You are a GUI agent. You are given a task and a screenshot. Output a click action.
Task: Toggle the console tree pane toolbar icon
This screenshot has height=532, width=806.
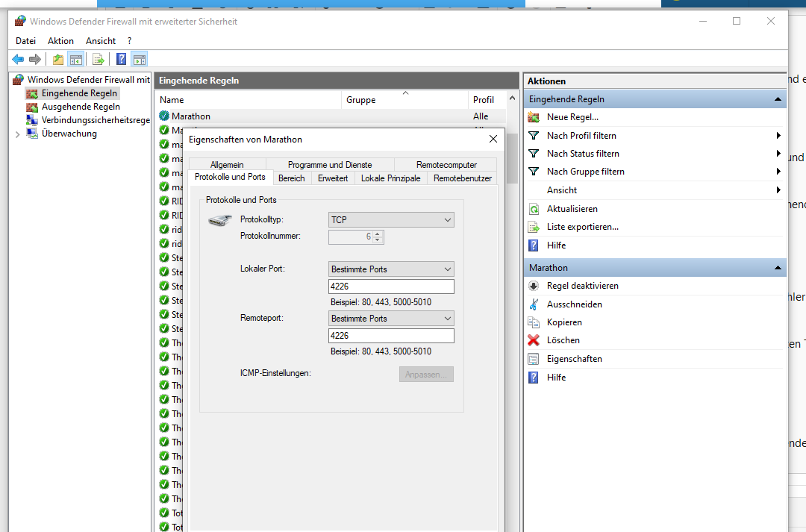click(x=76, y=60)
